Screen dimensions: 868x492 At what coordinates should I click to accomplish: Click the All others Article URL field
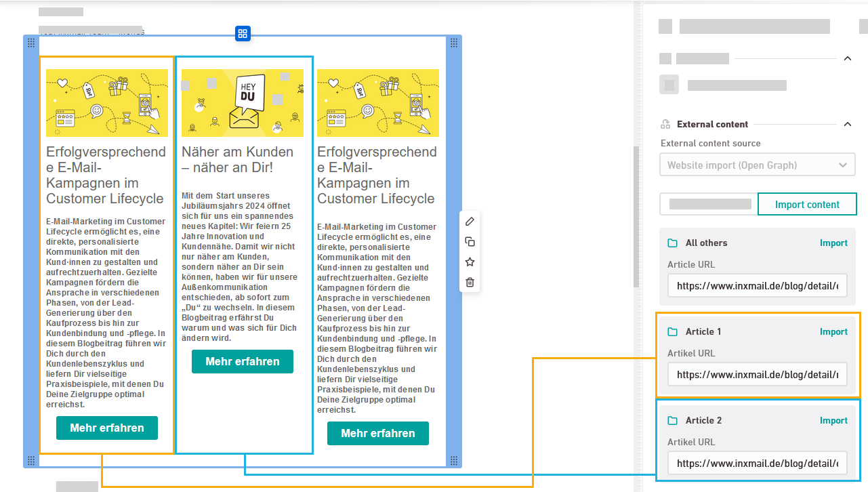757,286
